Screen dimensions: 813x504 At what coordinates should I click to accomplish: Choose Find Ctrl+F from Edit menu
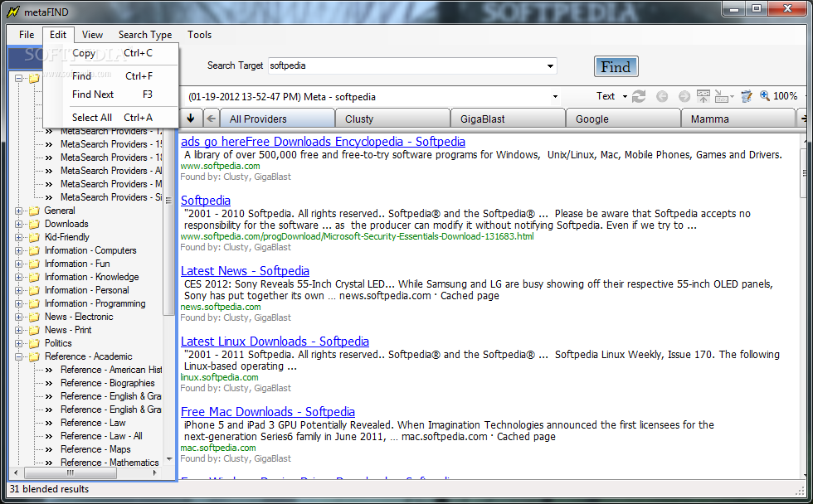coord(111,76)
